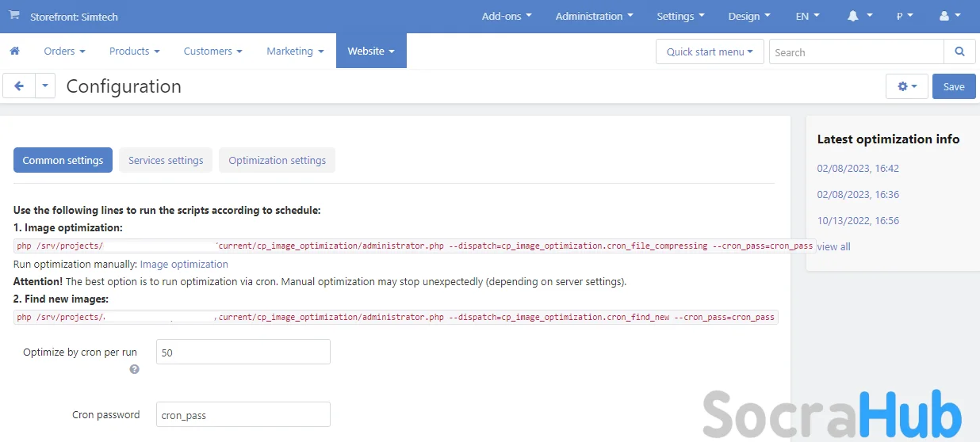Open the notifications bell menu

coord(859,16)
